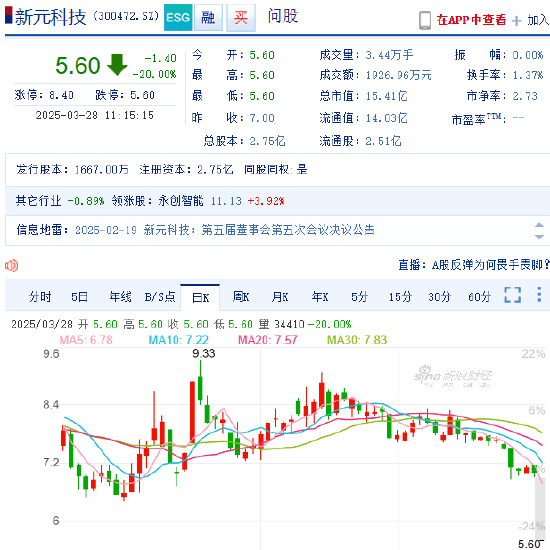Show next news item with down arrow

point(539,237)
